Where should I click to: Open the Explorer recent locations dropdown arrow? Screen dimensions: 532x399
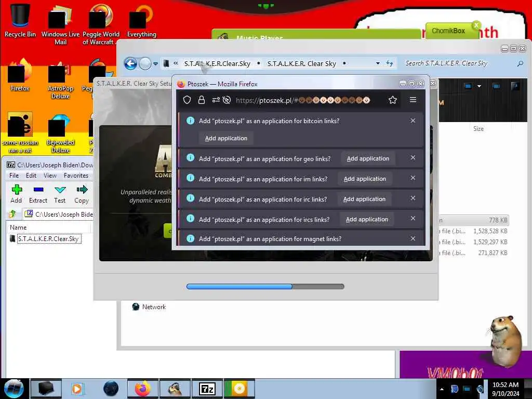pyautogui.click(x=155, y=63)
